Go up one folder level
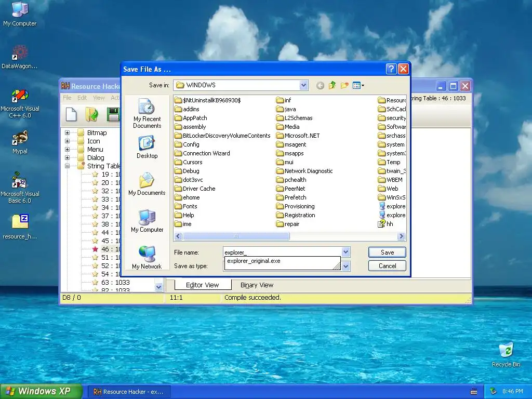Screen dimensions: 532x399 tap(332, 85)
